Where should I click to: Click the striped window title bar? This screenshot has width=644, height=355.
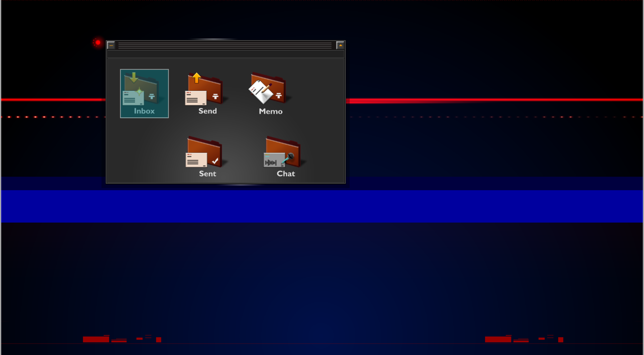coord(225,45)
